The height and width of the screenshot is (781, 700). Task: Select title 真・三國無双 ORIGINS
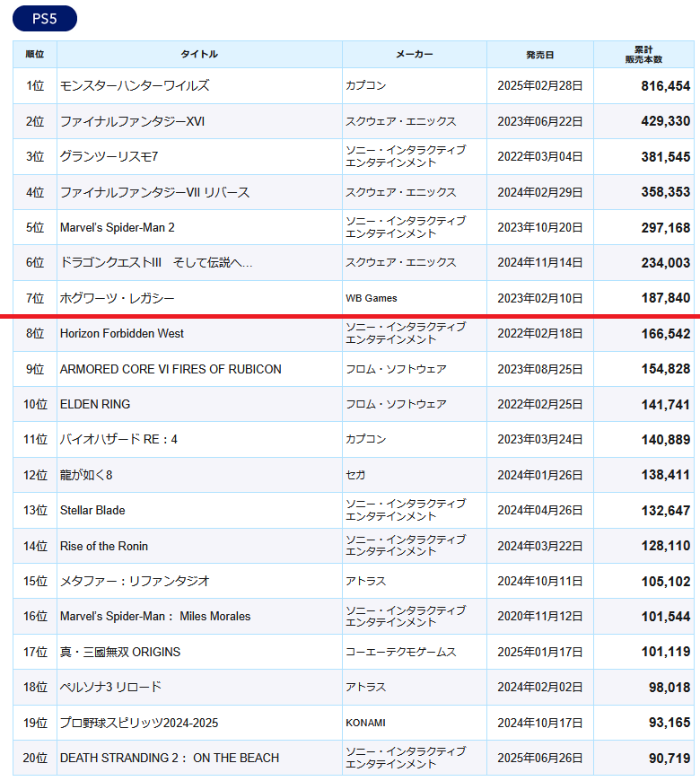pyautogui.click(x=120, y=652)
